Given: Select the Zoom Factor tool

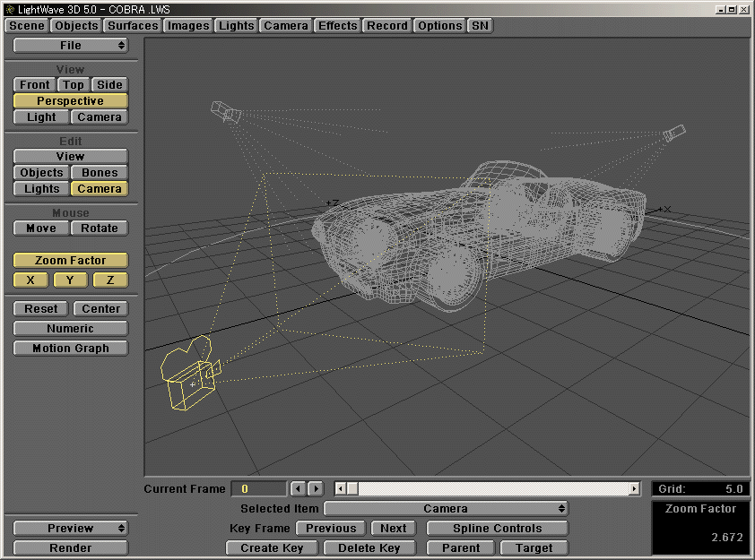Looking at the screenshot, I should coord(70,260).
